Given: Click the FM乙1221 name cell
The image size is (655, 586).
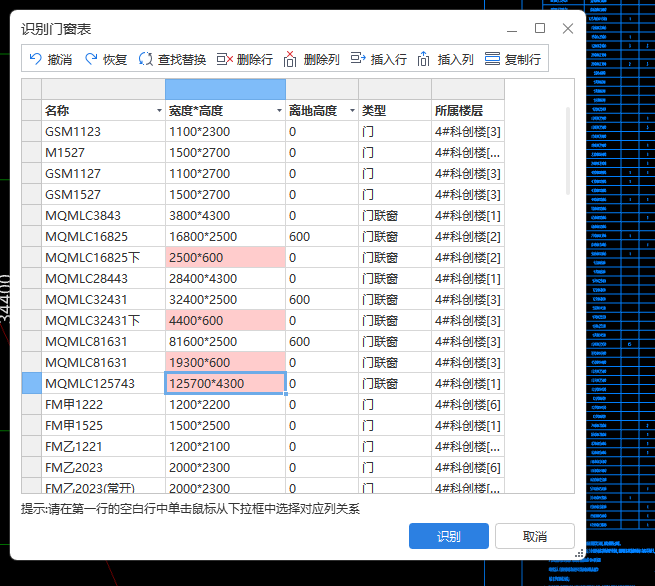Looking at the screenshot, I should coord(104,446).
